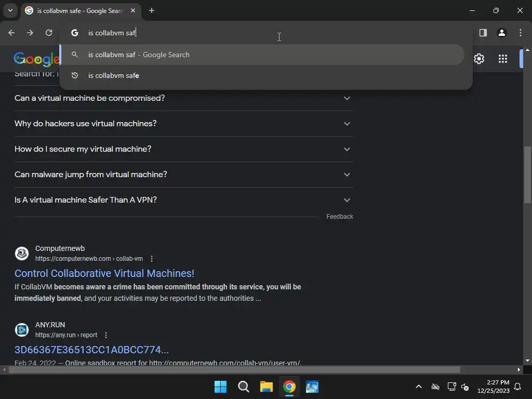Open the network status tray icon
This screenshot has height=399, width=532.
(x=451, y=387)
